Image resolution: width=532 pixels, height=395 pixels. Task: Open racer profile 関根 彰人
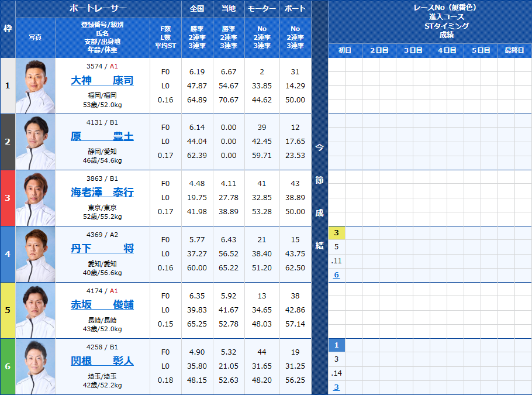pos(102,360)
